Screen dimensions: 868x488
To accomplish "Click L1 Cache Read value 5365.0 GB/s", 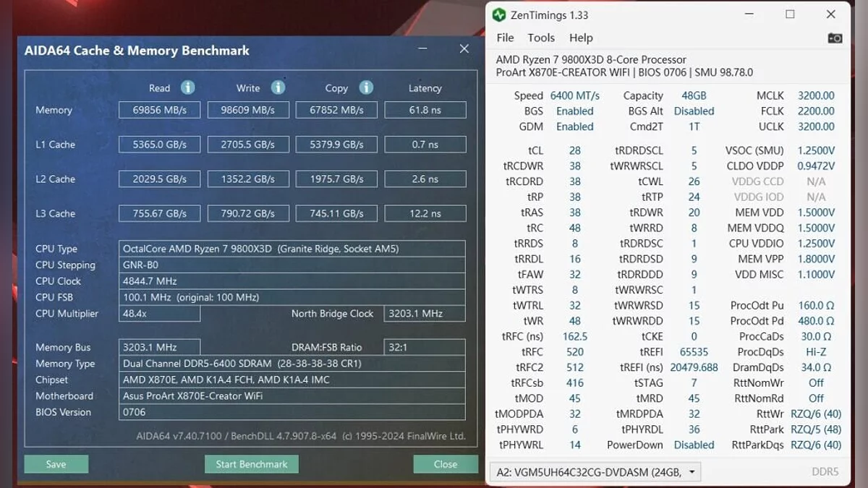I will [x=159, y=145].
